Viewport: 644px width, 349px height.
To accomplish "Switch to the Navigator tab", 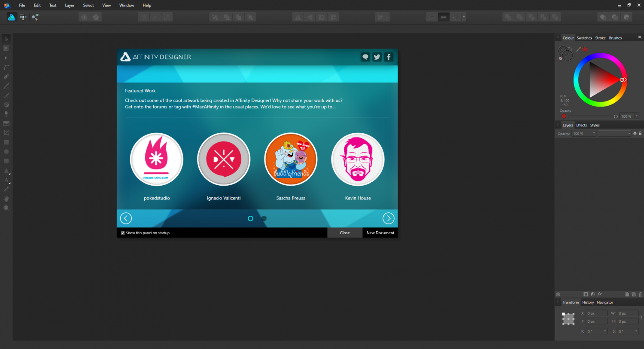I will (x=605, y=302).
